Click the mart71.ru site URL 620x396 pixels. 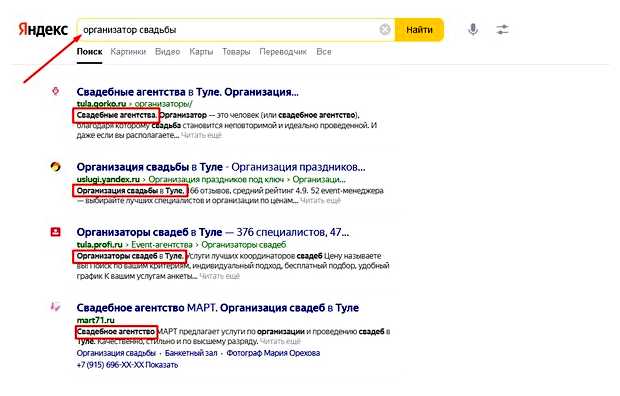(x=95, y=320)
